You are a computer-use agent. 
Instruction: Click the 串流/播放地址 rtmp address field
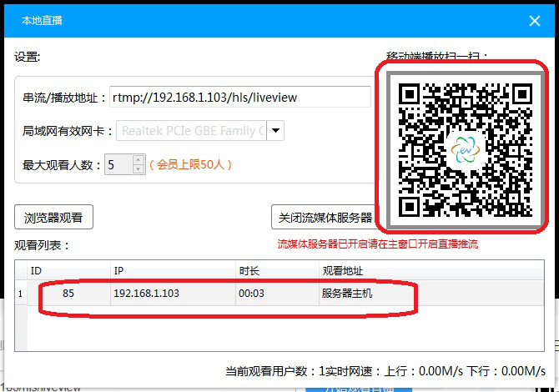(240, 97)
